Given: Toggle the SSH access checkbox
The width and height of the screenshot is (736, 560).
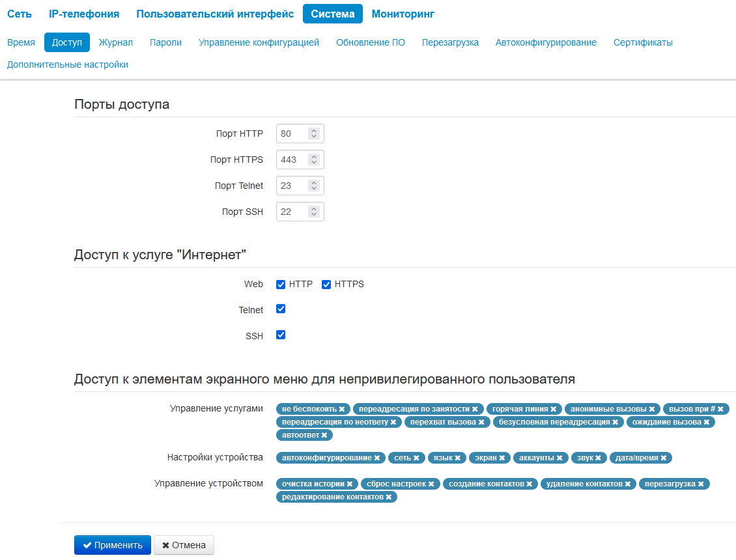Looking at the screenshot, I should 281,335.
